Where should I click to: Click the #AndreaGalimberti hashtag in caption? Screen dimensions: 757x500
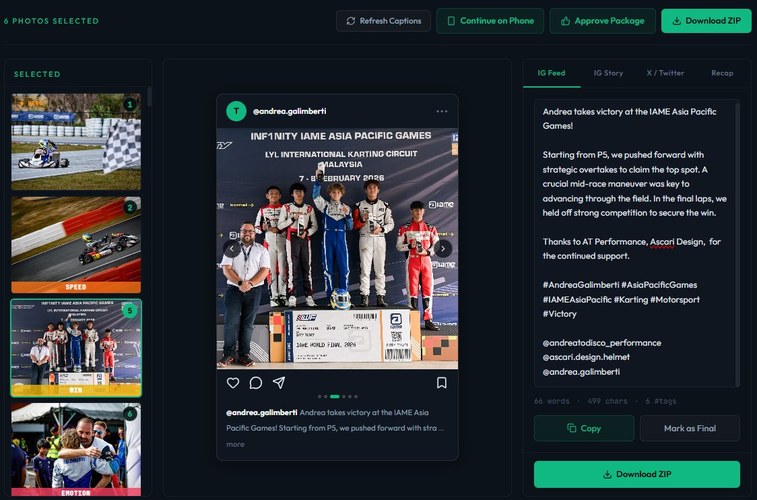581,285
